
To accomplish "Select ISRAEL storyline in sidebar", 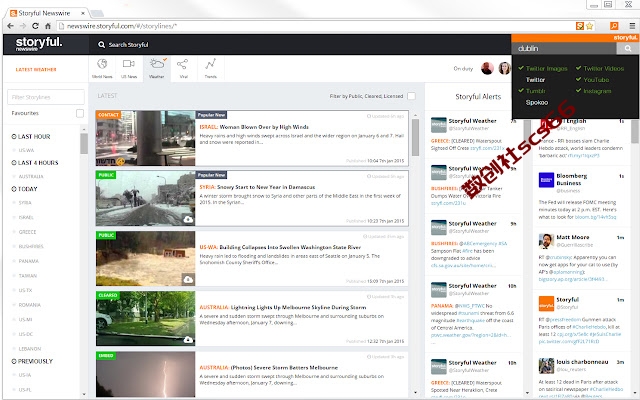I will pyautogui.click(x=26, y=218).
